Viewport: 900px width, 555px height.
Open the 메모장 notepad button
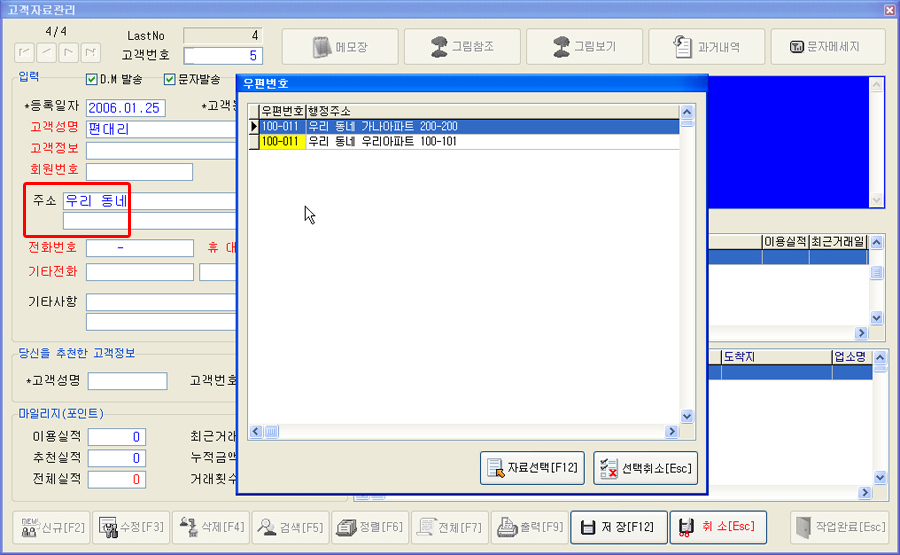[340, 46]
